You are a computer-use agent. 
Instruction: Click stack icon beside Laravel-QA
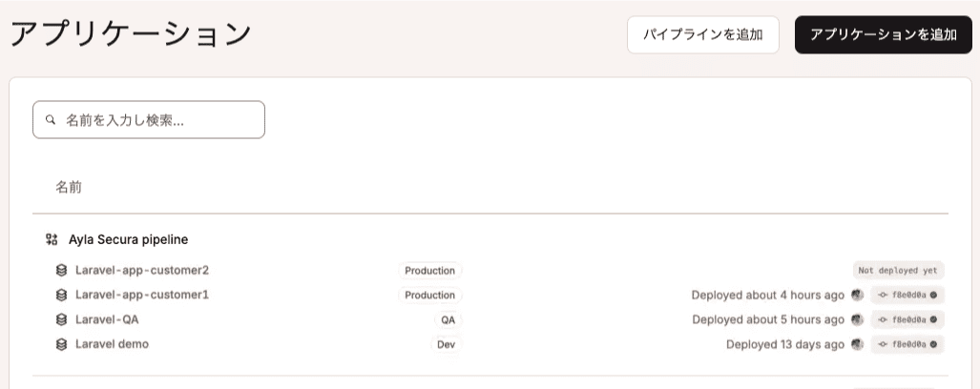pos(61,319)
